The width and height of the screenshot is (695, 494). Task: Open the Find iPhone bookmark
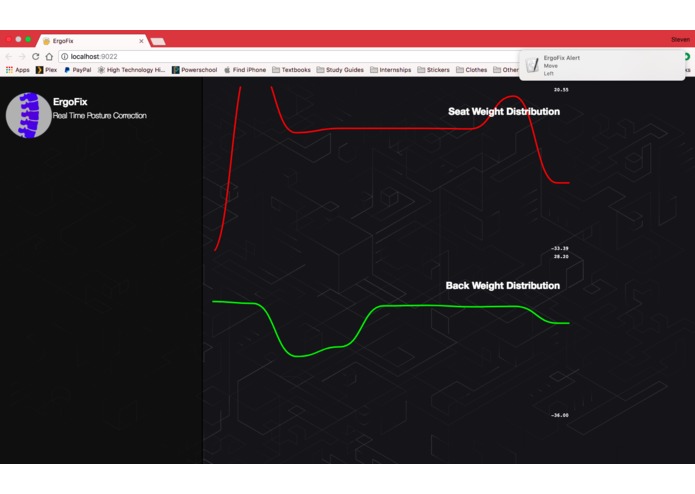(x=245, y=70)
